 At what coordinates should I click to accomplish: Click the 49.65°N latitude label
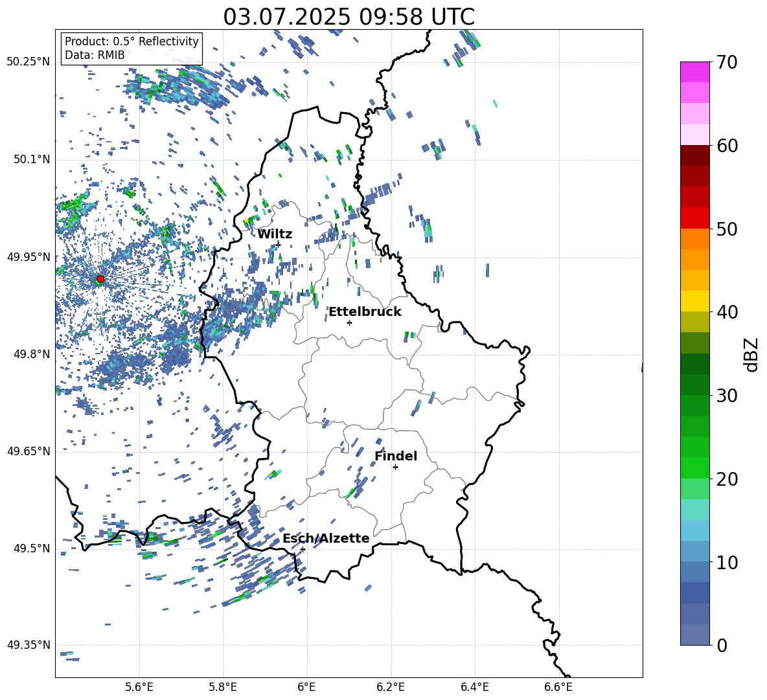point(29,451)
